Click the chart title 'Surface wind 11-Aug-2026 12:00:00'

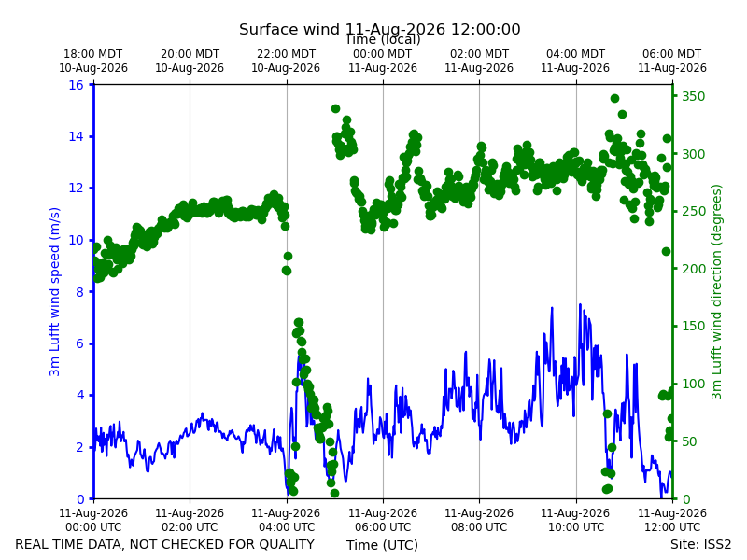pos(380,30)
